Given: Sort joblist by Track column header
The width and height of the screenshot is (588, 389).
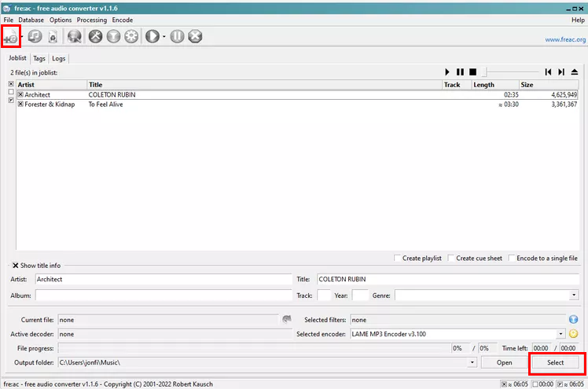Looking at the screenshot, I should pyautogui.click(x=457, y=85).
